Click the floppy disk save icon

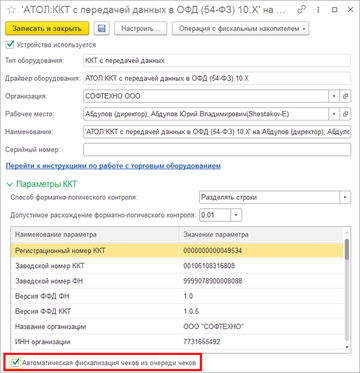(x=101, y=28)
